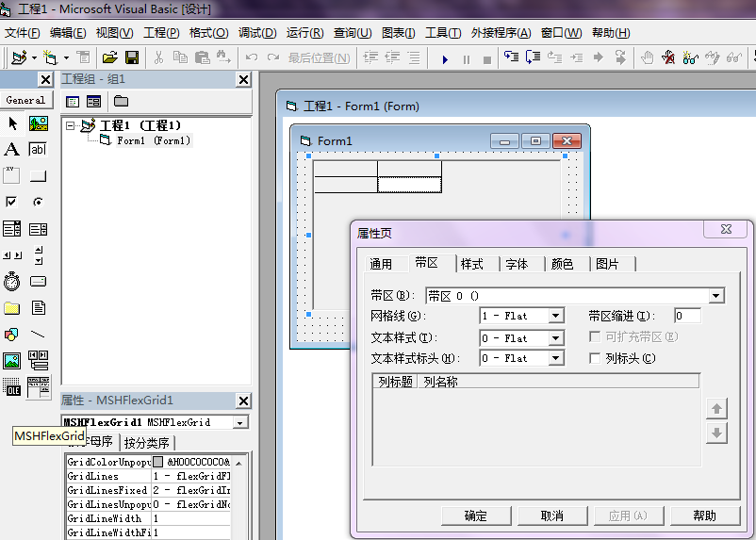Select the PictureBox control in the toolbox

tap(38, 123)
